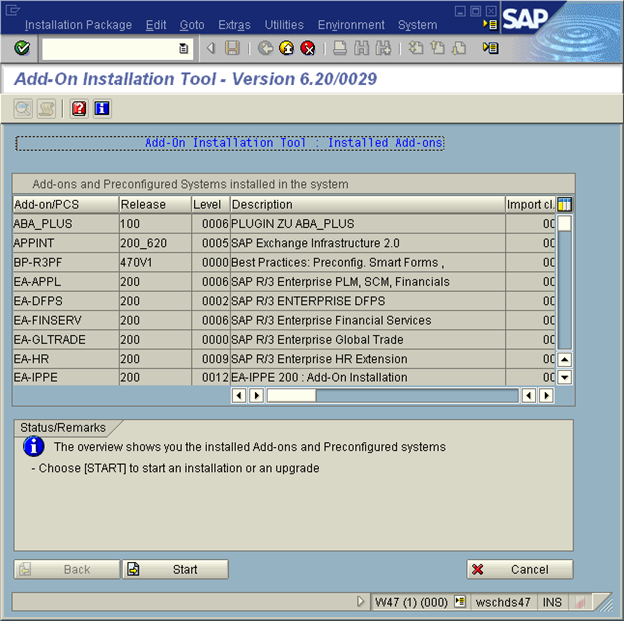Select the EA-FINSERV add-on cell
Screen dimensions: 624x621
coord(66,320)
